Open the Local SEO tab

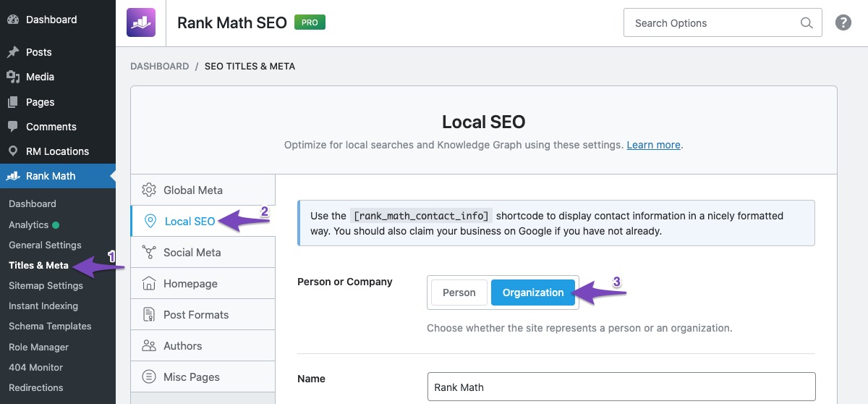pos(203,222)
